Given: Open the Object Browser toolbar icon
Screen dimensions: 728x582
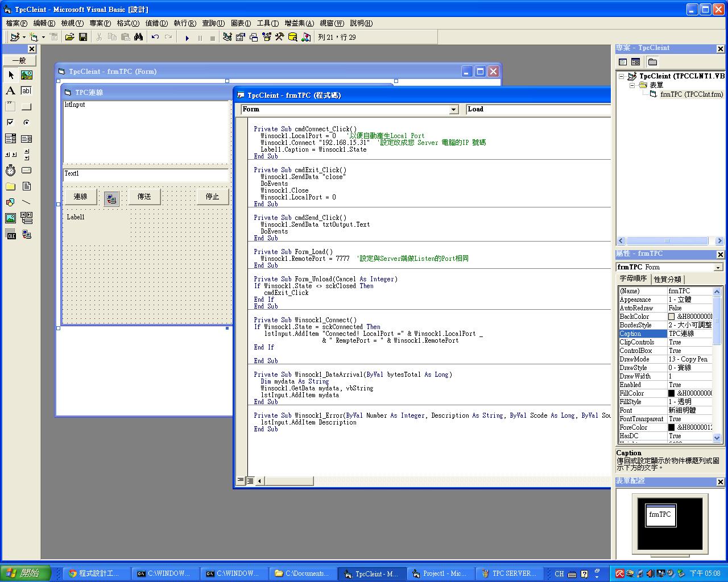Looking at the screenshot, I should [267, 37].
